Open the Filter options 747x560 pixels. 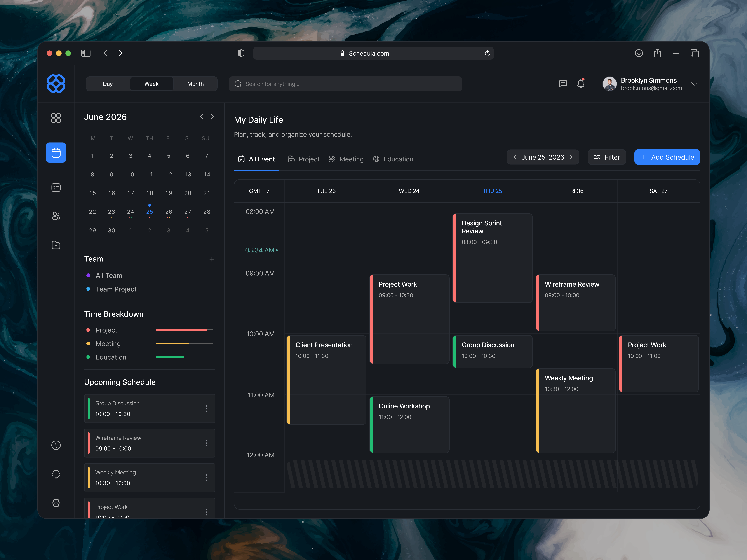(606, 157)
